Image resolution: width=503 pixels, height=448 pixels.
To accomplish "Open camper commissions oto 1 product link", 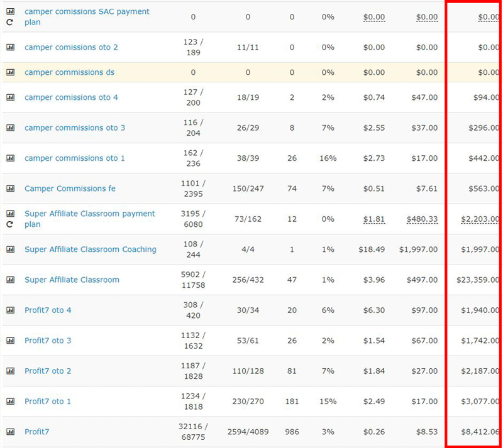I will [x=75, y=158].
